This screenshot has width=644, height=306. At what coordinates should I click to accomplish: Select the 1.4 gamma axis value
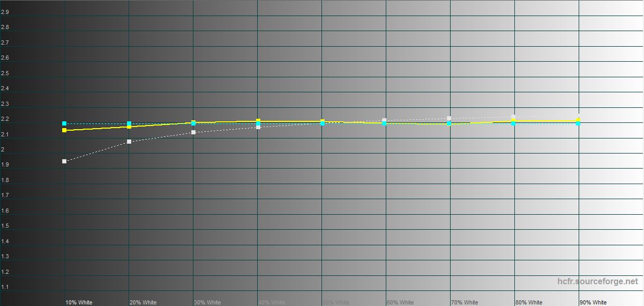tap(5, 242)
